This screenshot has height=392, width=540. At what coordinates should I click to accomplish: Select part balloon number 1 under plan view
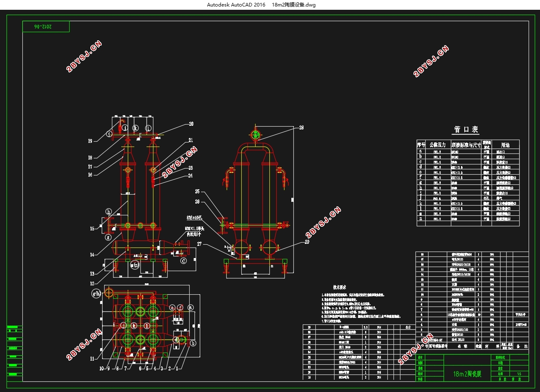tap(177, 368)
